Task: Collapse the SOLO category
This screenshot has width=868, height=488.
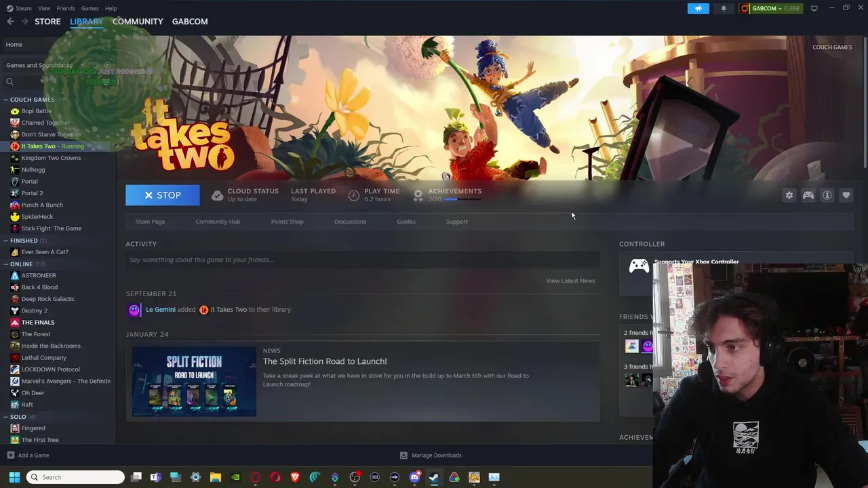Action: point(5,417)
